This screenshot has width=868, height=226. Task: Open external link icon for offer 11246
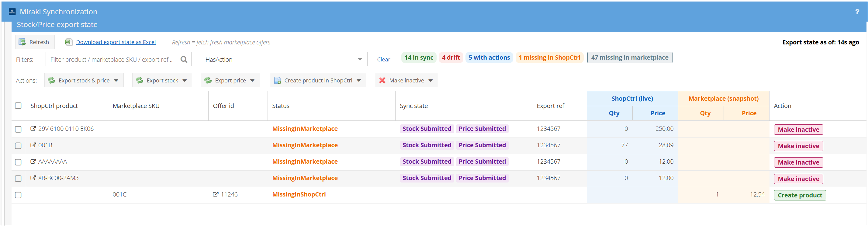216,194
